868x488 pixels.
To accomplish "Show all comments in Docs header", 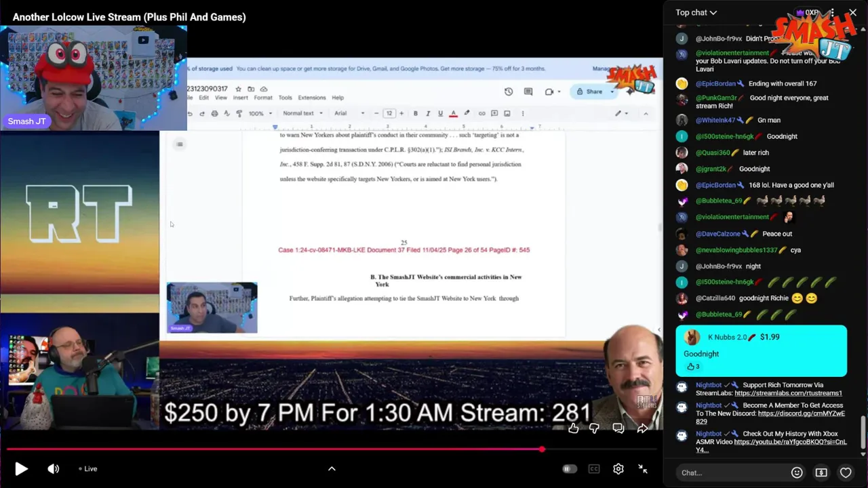I will [x=528, y=91].
